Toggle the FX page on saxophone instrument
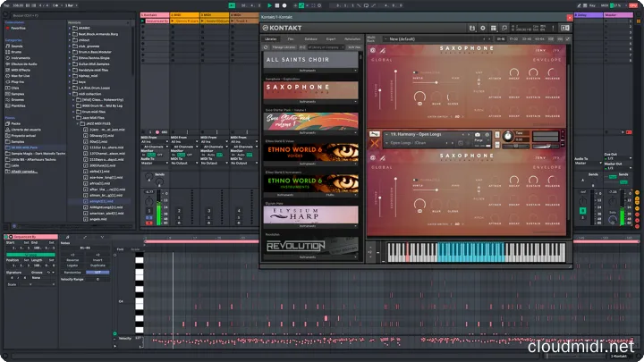This screenshot has height=362, width=644. (x=558, y=50)
